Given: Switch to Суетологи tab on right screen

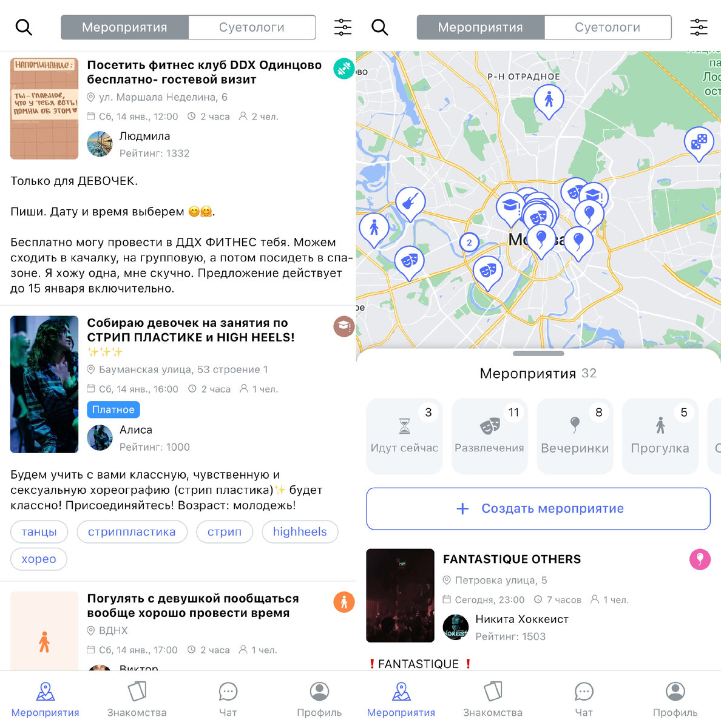Looking at the screenshot, I should click(x=608, y=27).
